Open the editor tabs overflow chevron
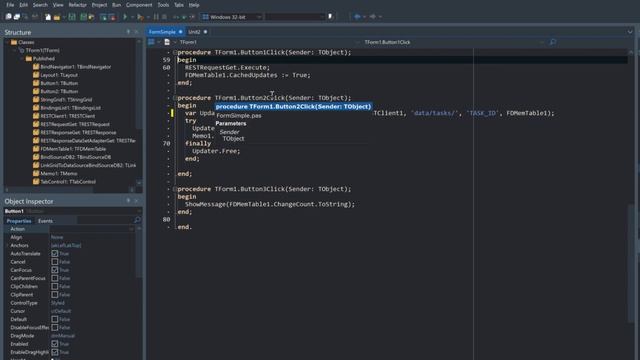Screen dimensions: 640x360 point(630,32)
